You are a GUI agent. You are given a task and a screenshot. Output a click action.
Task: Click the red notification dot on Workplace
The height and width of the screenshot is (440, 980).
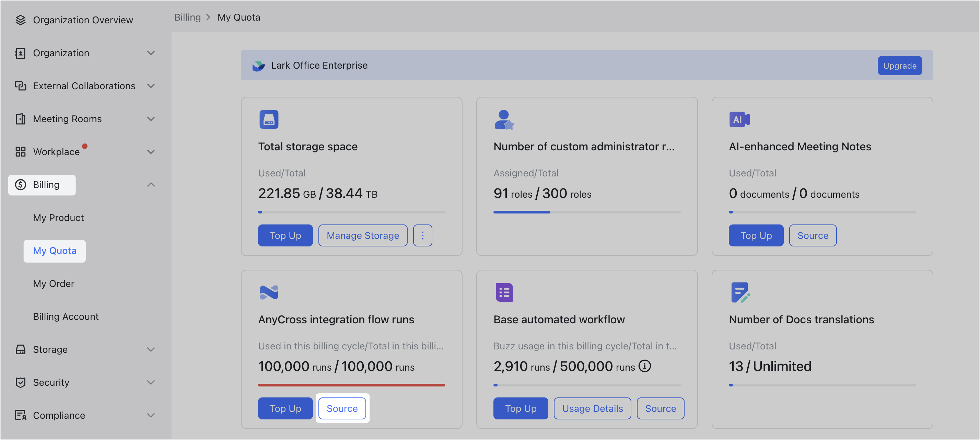click(x=85, y=146)
